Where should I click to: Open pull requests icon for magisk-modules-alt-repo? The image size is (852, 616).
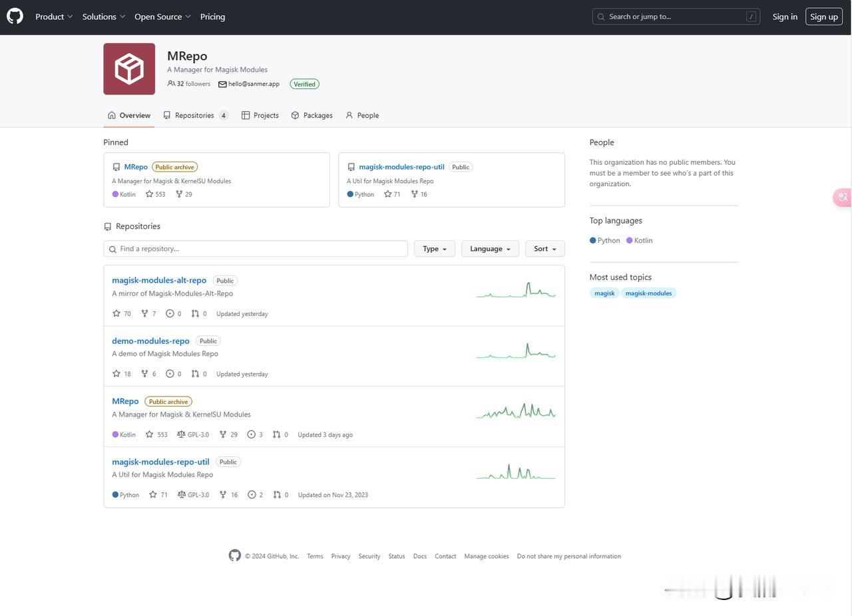tap(199, 313)
